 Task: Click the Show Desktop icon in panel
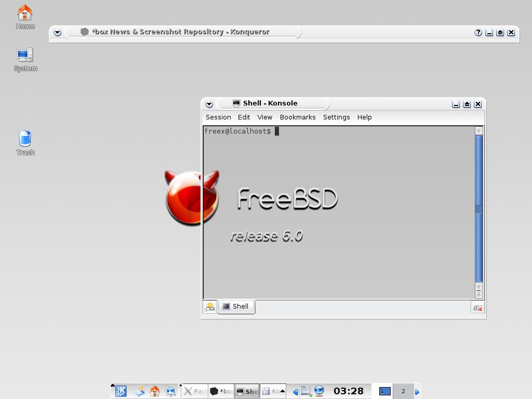pos(139,391)
